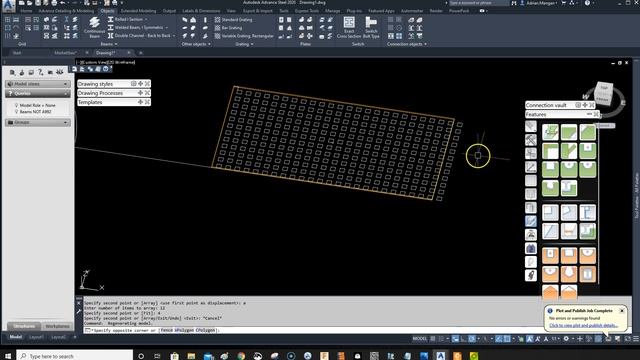Open the Start drawing tab
This screenshot has width=640, height=360.
[17, 53]
